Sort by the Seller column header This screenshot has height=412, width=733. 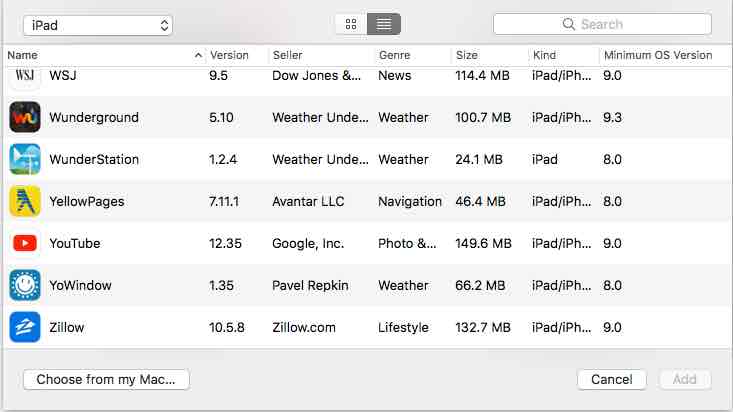coord(287,55)
